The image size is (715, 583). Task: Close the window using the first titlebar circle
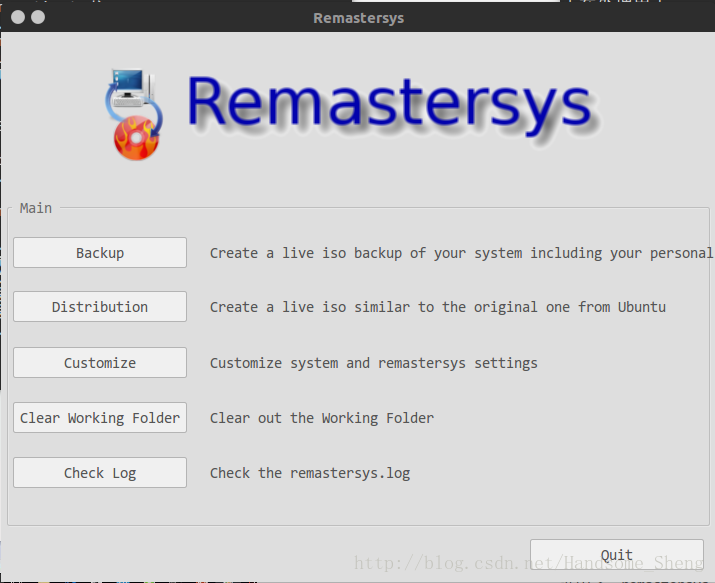point(18,17)
